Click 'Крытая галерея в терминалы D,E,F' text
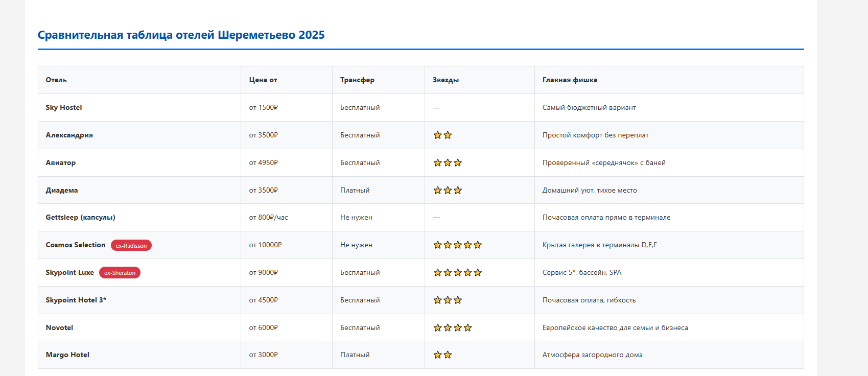The height and width of the screenshot is (376, 868). coord(600,245)
